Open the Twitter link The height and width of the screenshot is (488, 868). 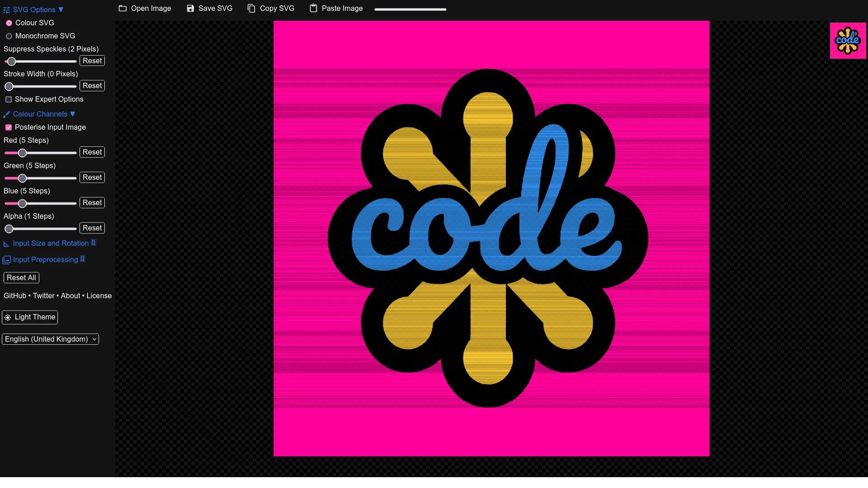43,296
